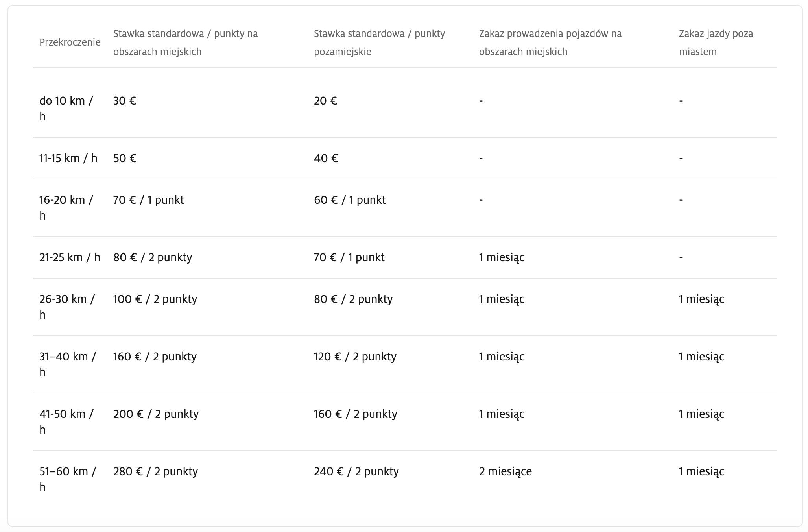Click the '2 miesiące' driving ban cell
This screenshot has height=532, width=808.
pyautogui.click(x=505, y=471)
